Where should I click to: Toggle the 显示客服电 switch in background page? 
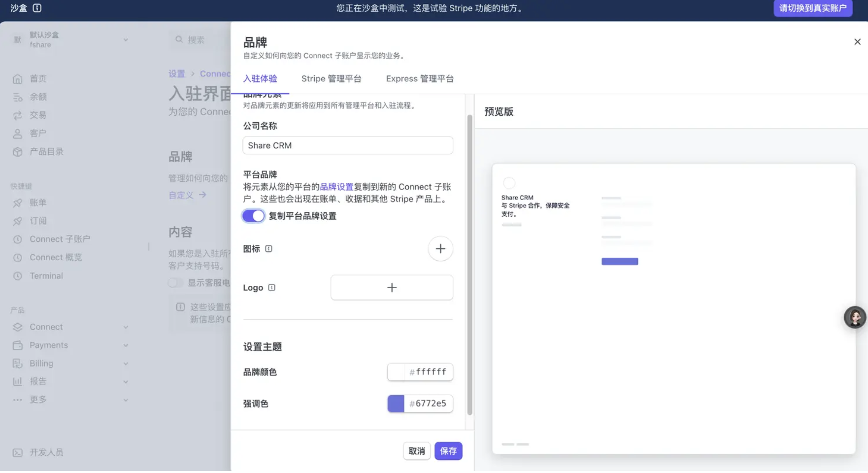coord(175,283)
